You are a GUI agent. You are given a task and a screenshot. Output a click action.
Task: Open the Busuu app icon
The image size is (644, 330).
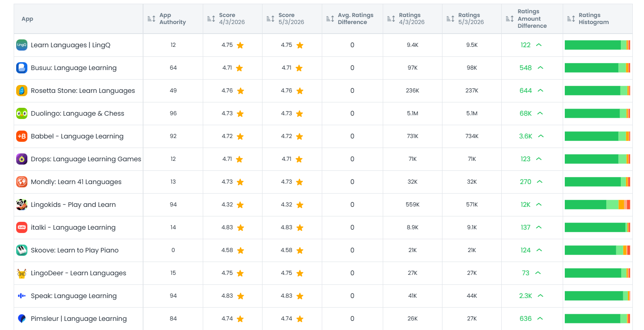22,68
